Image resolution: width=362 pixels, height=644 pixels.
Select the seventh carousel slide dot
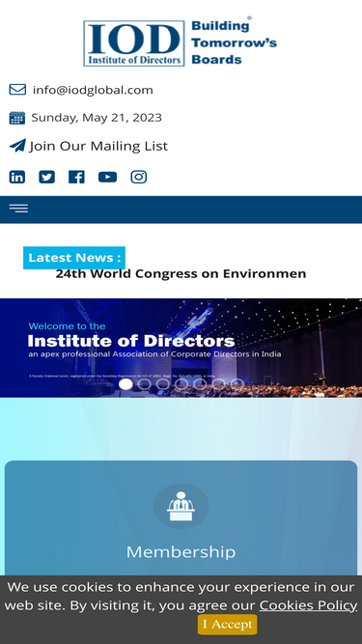point(237,384)
